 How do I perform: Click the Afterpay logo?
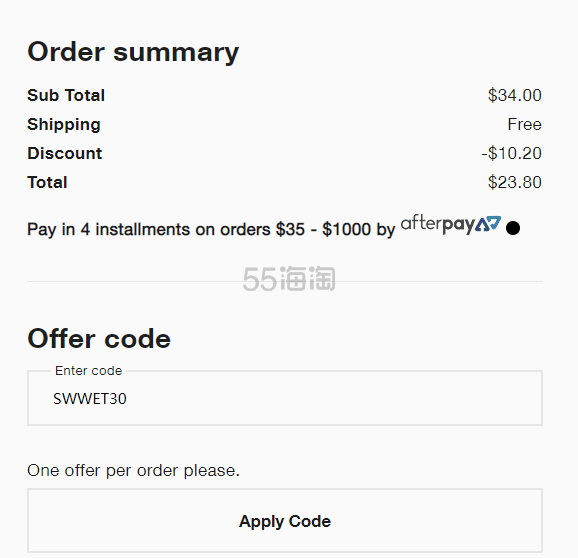point(450,224)
